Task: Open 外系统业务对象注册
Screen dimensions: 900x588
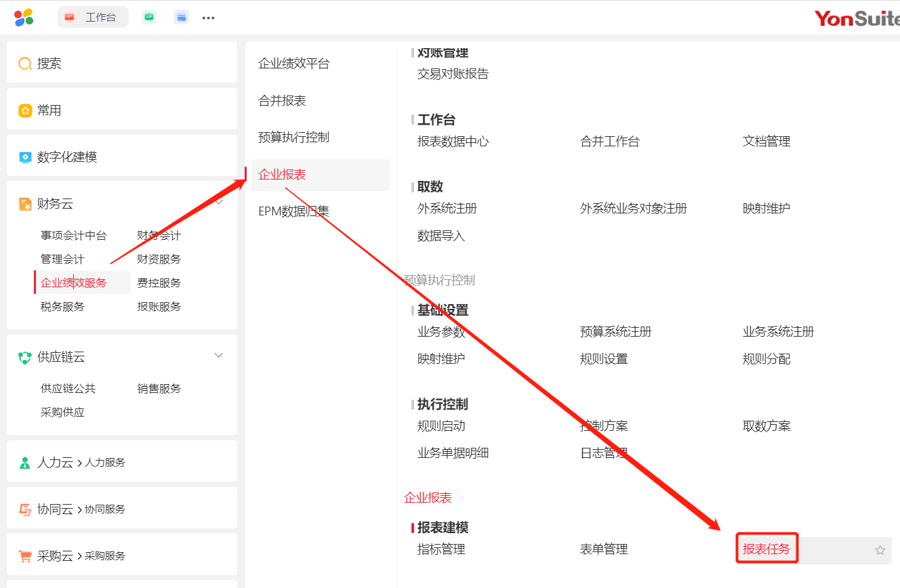Action: pos(634,209)
